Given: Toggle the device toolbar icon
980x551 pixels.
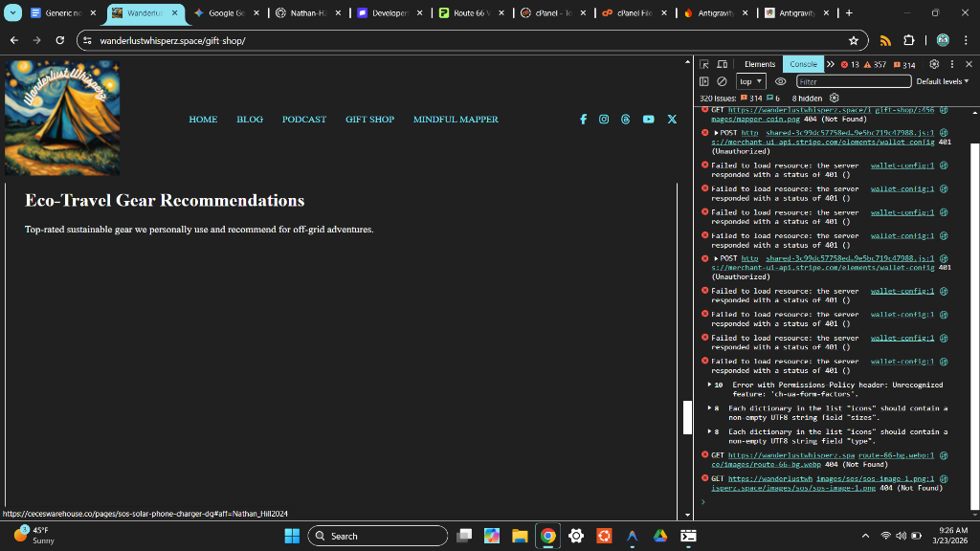Looking at the screenshot, I should [x=722, y=64].
